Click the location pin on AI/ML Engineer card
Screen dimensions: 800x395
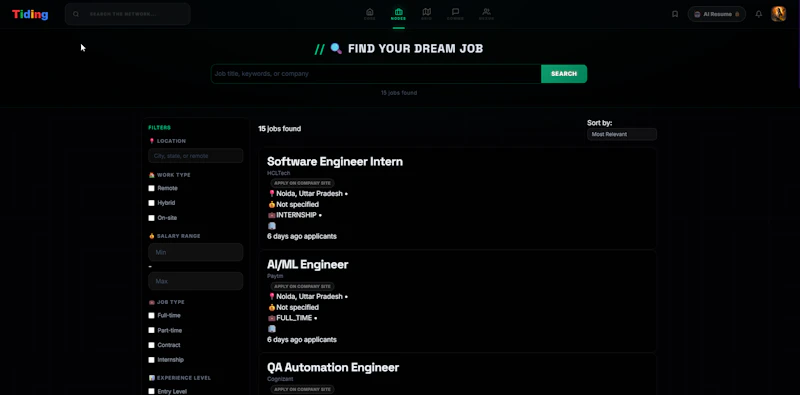click(x=272, y=297)
